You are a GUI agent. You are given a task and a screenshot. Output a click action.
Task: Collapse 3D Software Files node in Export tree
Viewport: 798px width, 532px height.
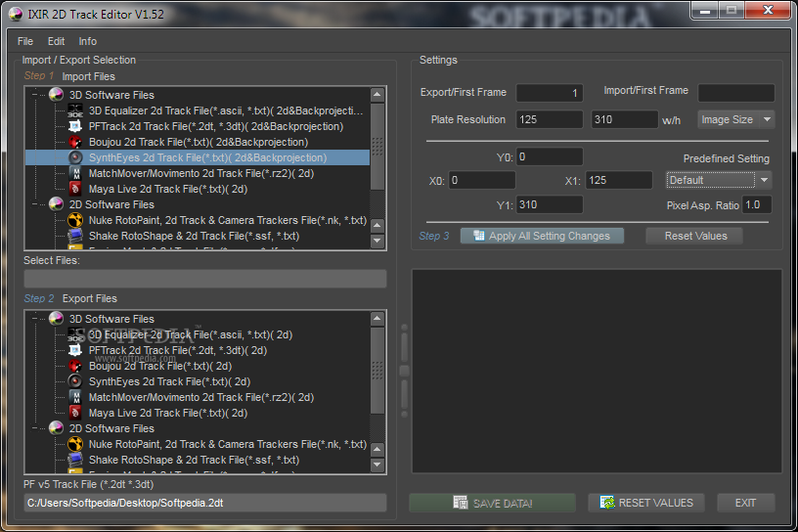(34, 319)
